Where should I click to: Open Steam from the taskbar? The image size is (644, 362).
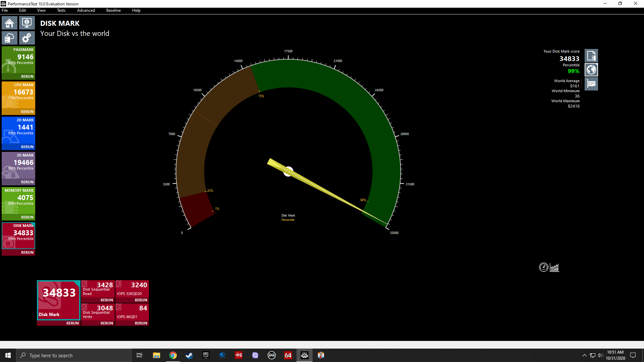tap(189, 355)
